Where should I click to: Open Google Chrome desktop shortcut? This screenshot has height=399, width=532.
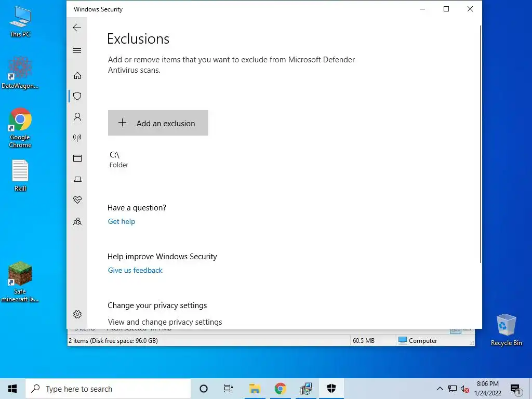[x=20, y=128]
